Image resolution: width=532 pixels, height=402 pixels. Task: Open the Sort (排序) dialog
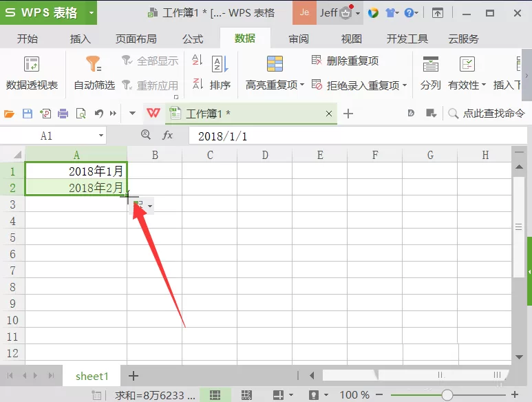tap(220, 73)
